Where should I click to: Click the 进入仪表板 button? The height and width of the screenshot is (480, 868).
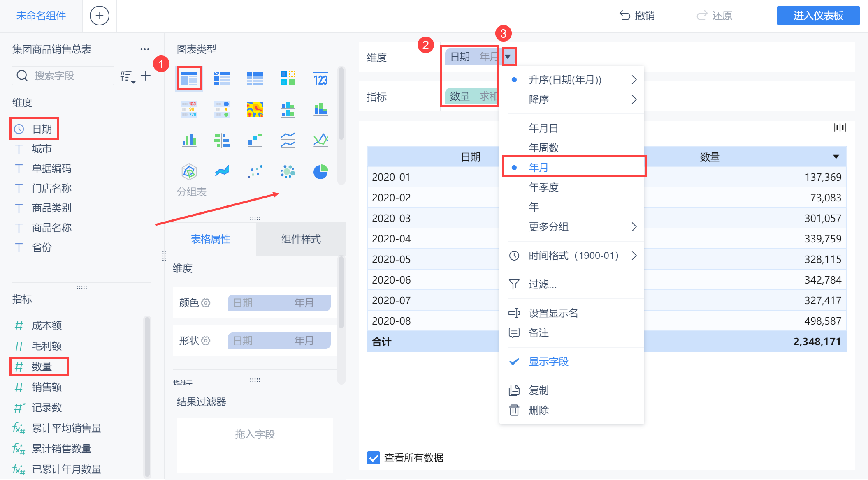click(x=818, y=16)
